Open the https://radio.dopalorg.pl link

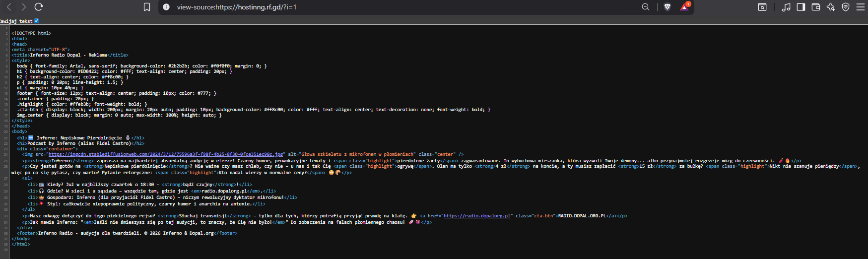477,216
